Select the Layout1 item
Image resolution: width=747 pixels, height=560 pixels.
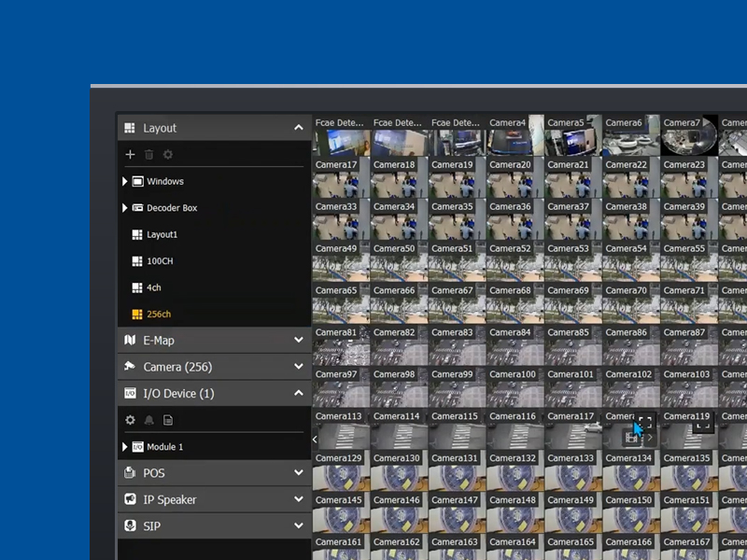tap(161, 234)
